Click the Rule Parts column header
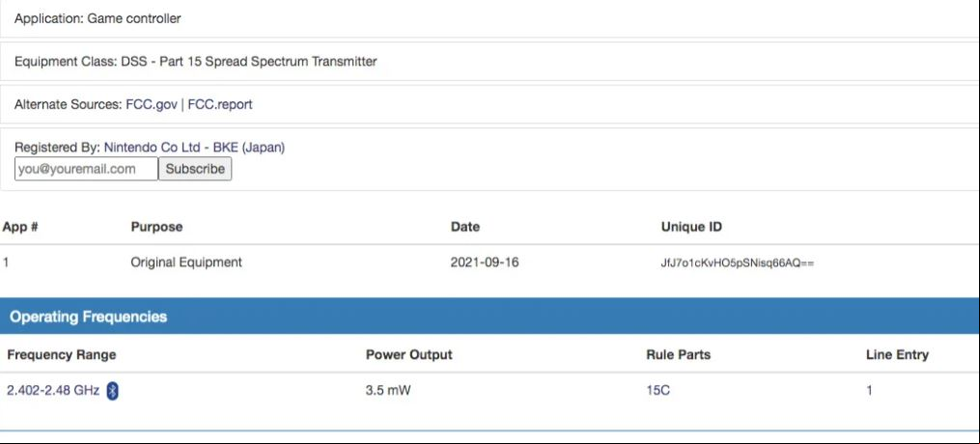Image resolution: width=980 pixels, height=444 pixels. pyautogui.click(x=678, y=354)
